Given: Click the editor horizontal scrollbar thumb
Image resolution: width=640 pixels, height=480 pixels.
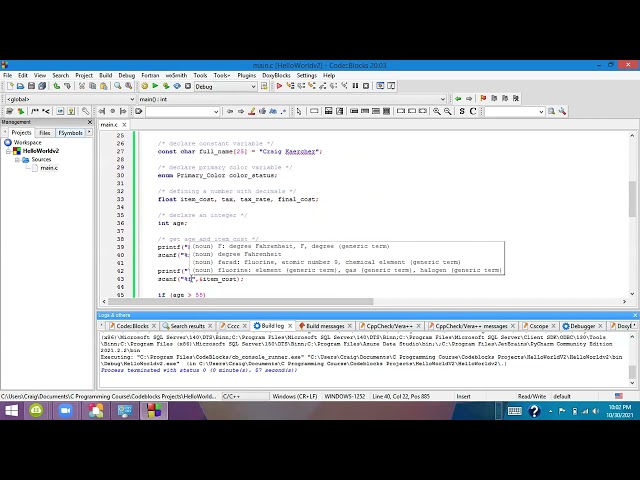Looking at the screenshot, I should click(240, 302).
